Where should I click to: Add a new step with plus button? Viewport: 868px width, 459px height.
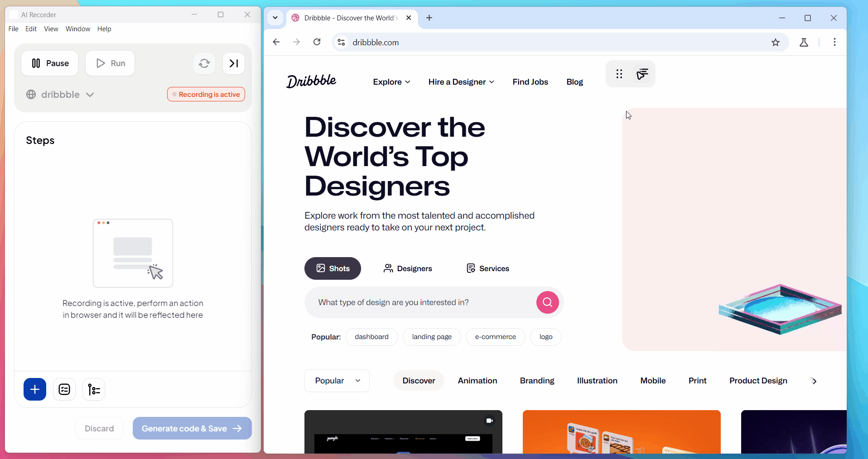(x=35, y=389)
